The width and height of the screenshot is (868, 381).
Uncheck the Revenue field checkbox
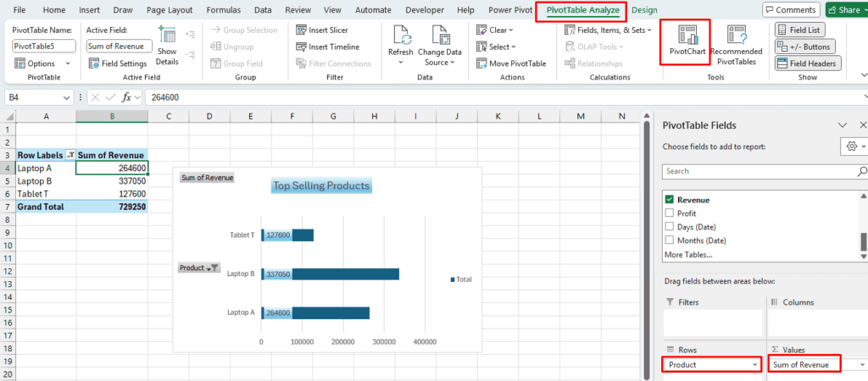click(670, 200)
